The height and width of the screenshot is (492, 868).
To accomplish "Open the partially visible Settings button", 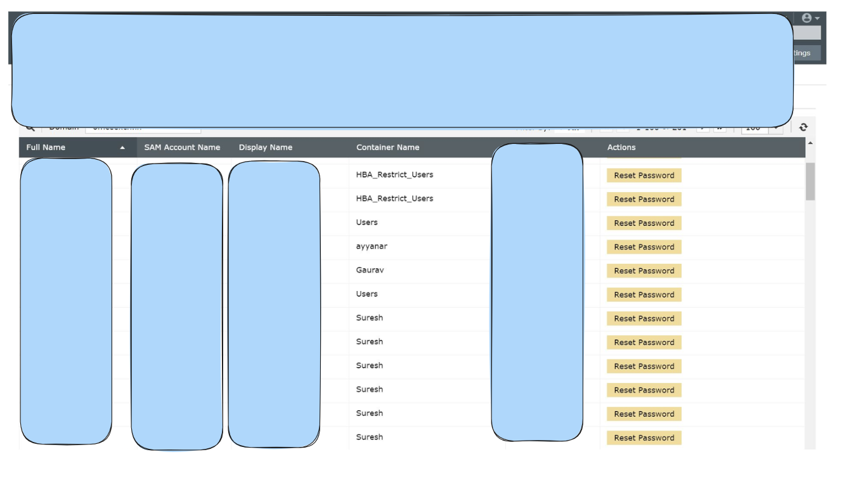I will [806, 53].
